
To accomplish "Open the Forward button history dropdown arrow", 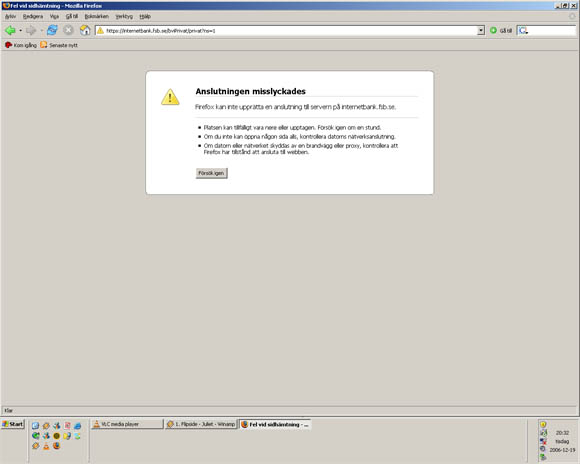I will coord(41,30).
